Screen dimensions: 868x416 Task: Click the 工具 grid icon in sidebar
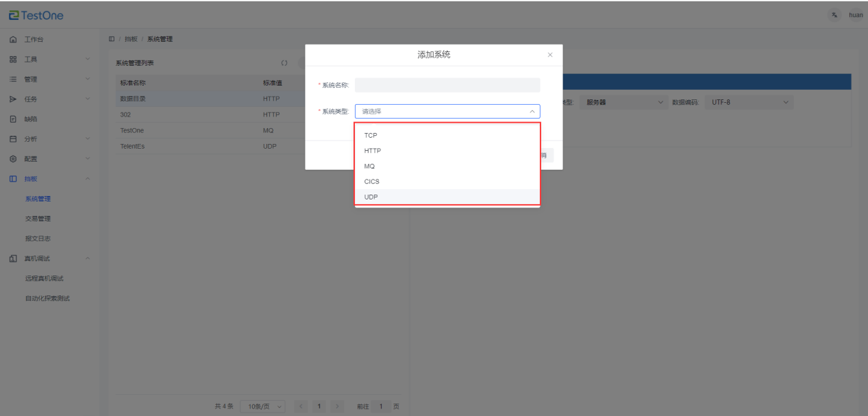click(13, 60)
